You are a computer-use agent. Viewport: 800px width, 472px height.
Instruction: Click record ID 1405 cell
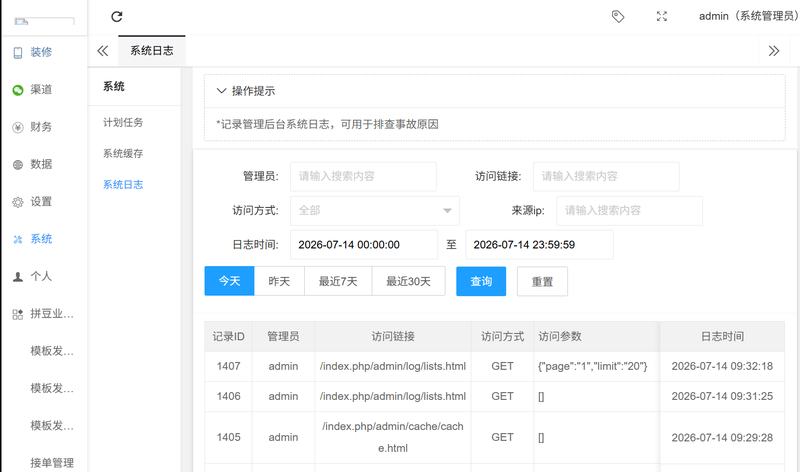(229, 437)
